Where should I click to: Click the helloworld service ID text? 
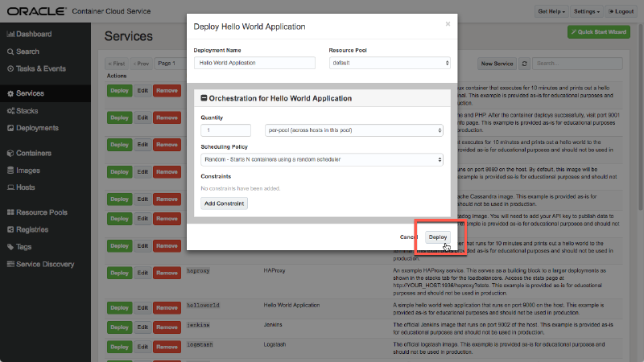point(204,306)
